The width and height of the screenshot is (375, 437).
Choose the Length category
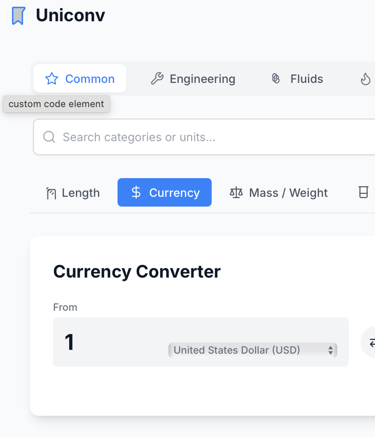tap(73, 193)
